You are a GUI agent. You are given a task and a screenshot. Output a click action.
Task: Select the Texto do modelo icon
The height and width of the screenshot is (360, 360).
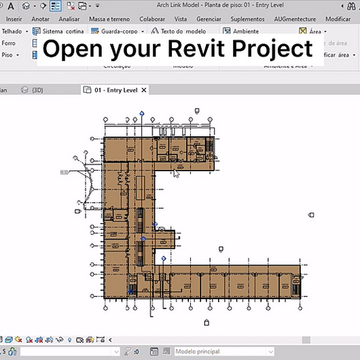(x=155, y=31)
